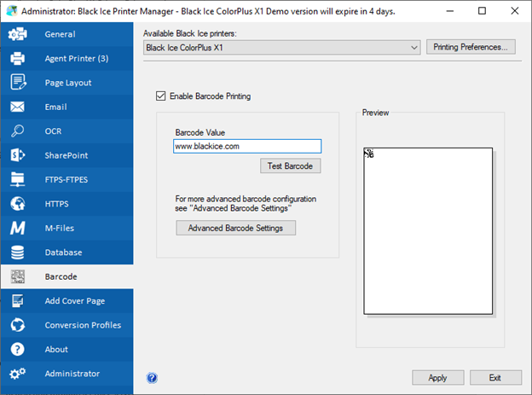This screenshot has height=395, width=532.
Task: Click the Printing Preferences button
Action: (471, 47)
